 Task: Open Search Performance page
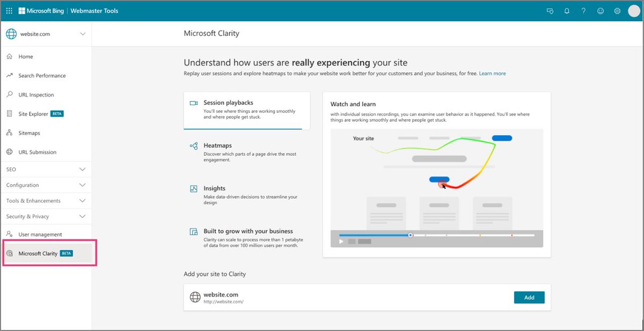tap(46, 76)
